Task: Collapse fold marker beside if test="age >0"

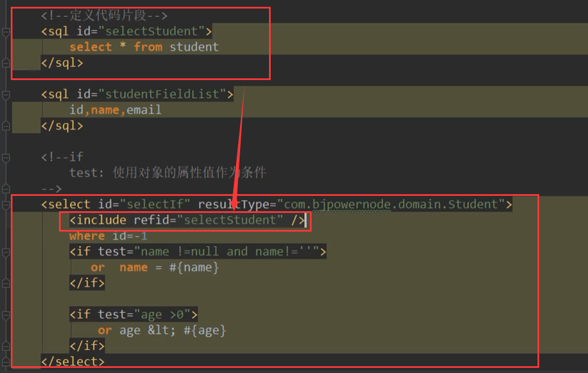Action: click(6, 316)
